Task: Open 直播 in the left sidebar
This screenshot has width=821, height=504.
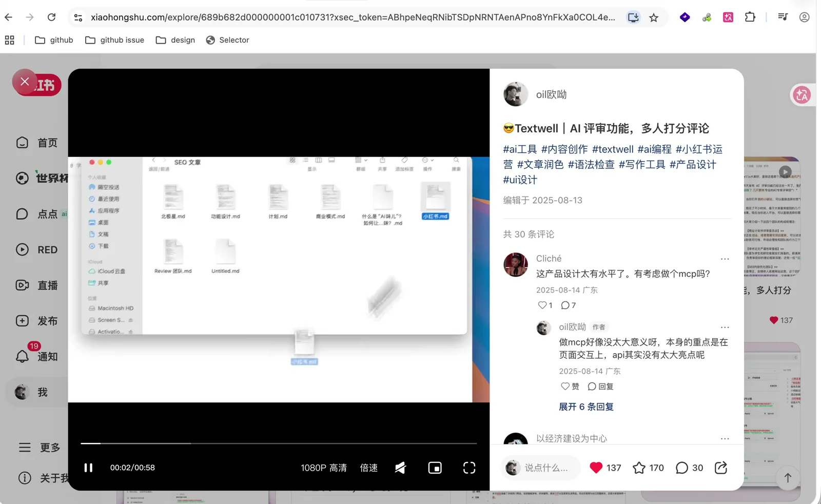Action: click(x=37, y=285)
